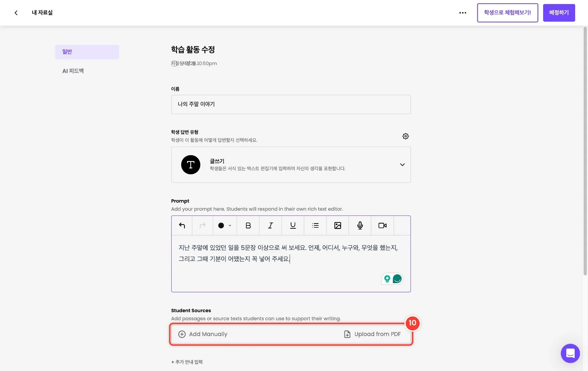Click the Prompt section label
The height and width of the screenshot is (371, 588).
pyautogui.click(x=180, y=201)
